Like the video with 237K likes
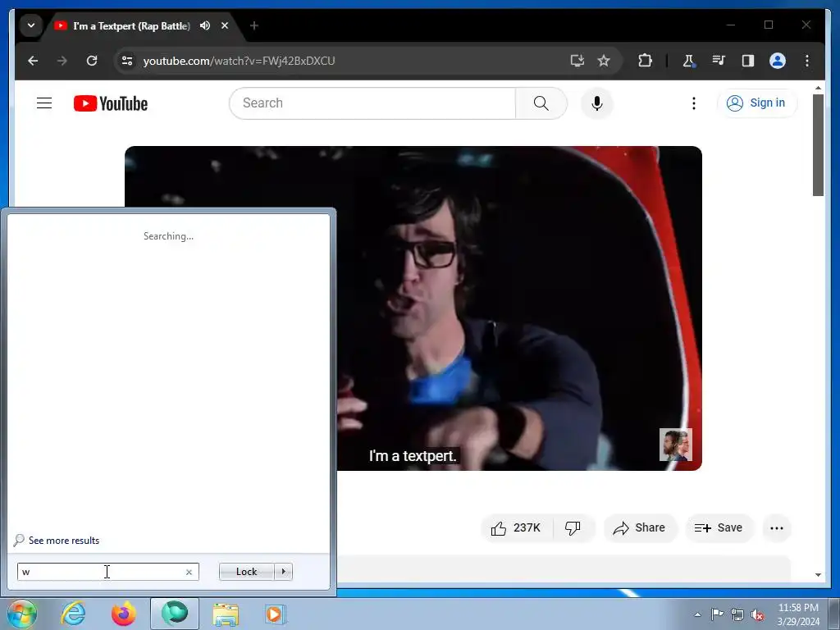The height and width of the screenshot is (630, 840). pos(517,528)
